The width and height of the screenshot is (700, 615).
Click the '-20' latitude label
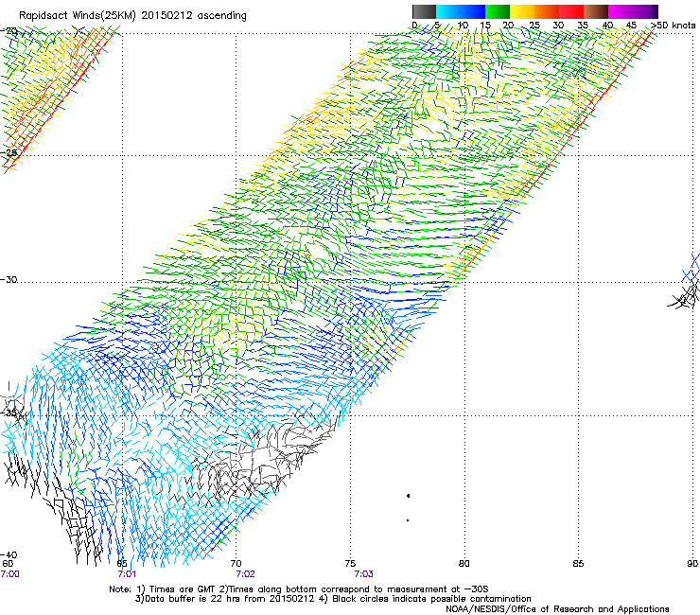click(9, 31)
